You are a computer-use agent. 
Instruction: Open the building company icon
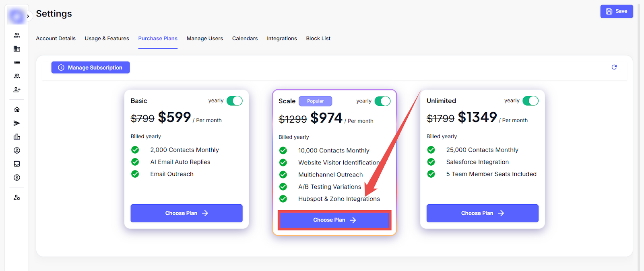(17, 49)
